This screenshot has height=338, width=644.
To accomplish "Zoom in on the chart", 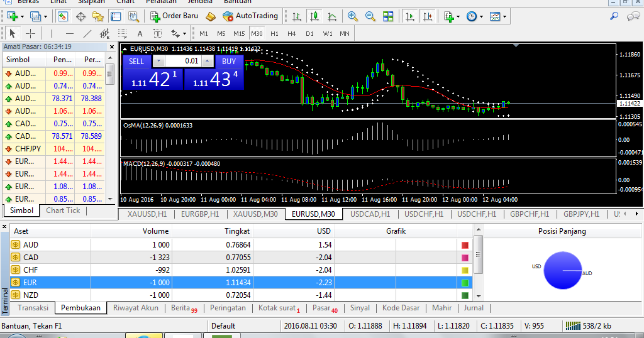I will click(352, 16).
